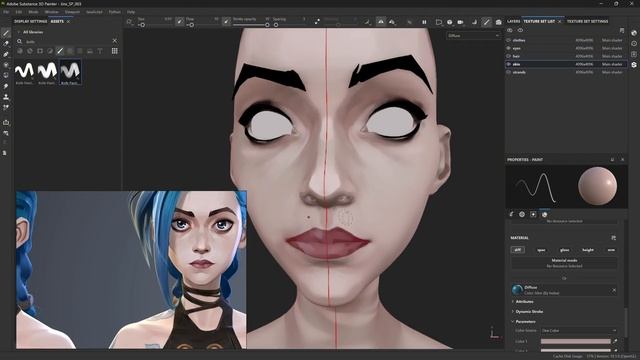The image size is (640, 360).
Task: Click the Stroke opacity slider handle
Action: click(x=267, y=25)
